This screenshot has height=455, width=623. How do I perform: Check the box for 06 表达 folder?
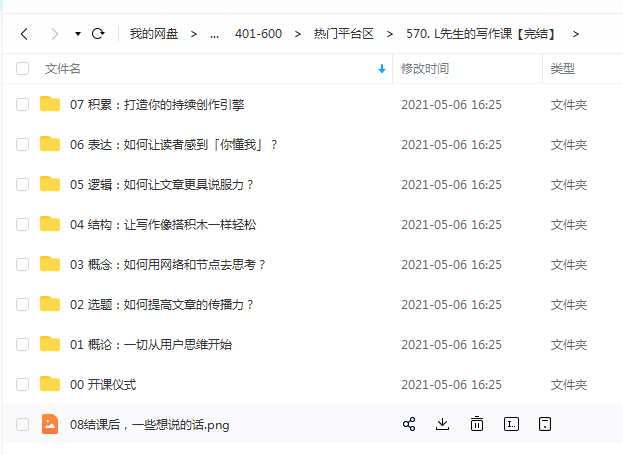click(x=22, y=144)
